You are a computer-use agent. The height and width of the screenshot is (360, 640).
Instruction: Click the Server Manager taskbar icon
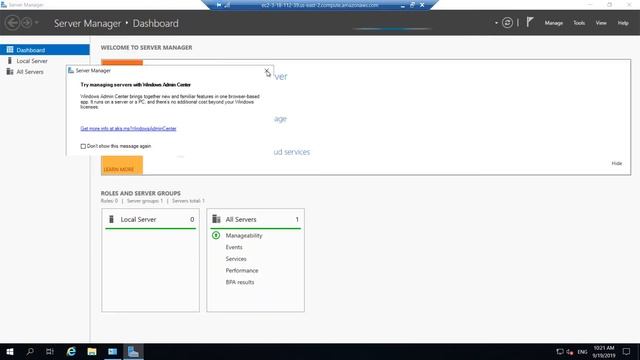(133, 351)
